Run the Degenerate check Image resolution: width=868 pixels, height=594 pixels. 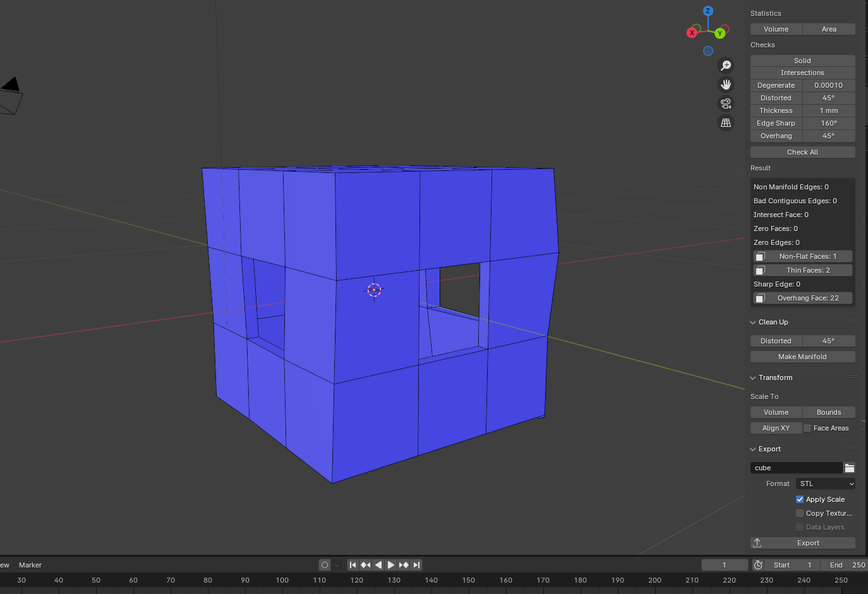776,85
